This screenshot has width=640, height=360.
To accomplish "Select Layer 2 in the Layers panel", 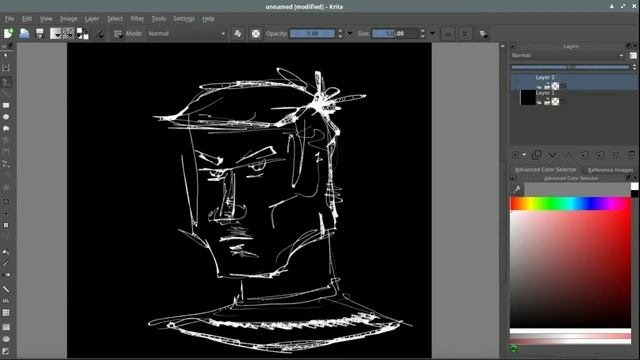I will 573,82.
